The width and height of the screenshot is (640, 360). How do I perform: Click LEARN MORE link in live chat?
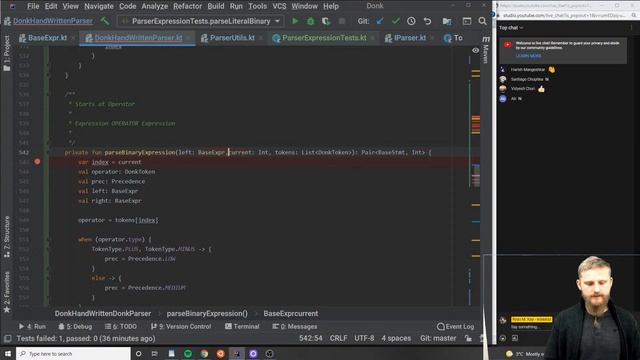(528, 56)
